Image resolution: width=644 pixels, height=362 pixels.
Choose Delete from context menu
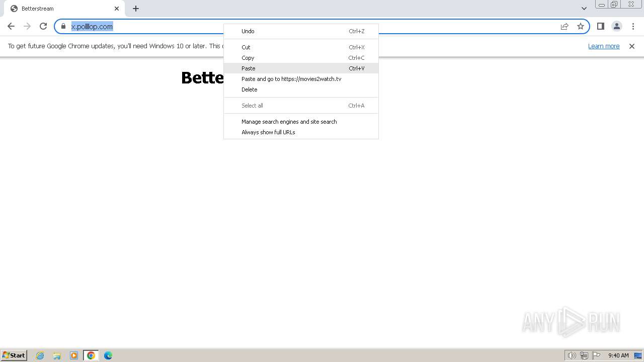pos(301,89)
